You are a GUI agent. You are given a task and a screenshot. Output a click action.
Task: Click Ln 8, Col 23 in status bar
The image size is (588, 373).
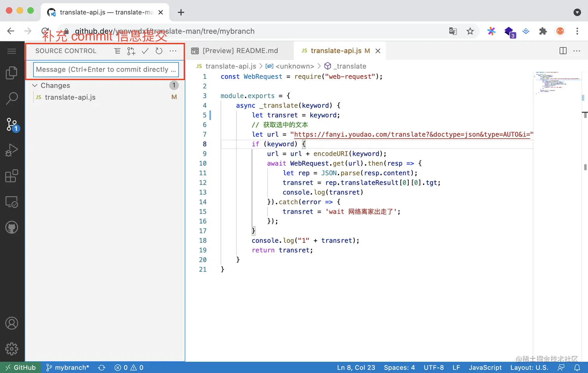point(356,368)
